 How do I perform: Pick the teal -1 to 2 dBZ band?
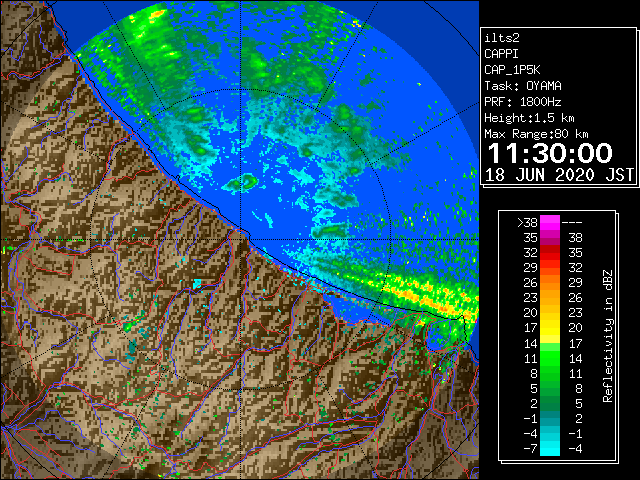[x=550, y=418]
